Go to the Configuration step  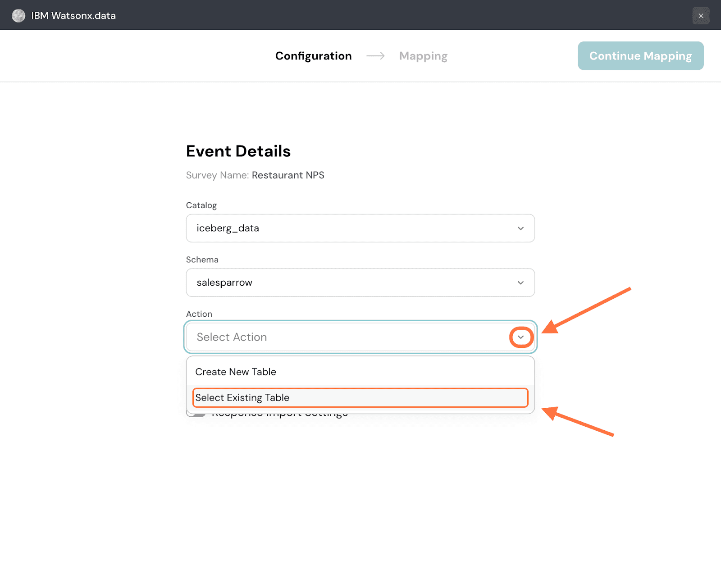point(313,56)
